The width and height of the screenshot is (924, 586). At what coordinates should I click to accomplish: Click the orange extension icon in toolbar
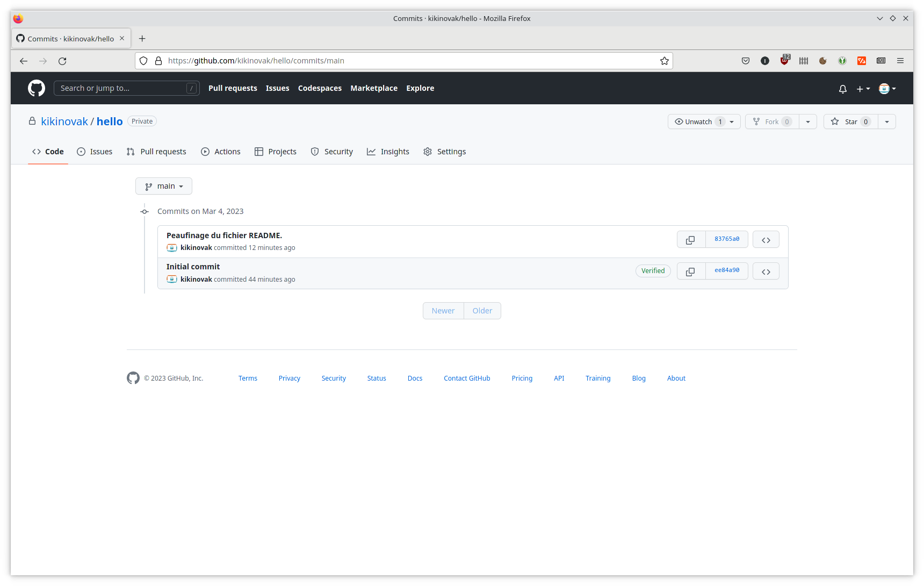coord(862,61)
